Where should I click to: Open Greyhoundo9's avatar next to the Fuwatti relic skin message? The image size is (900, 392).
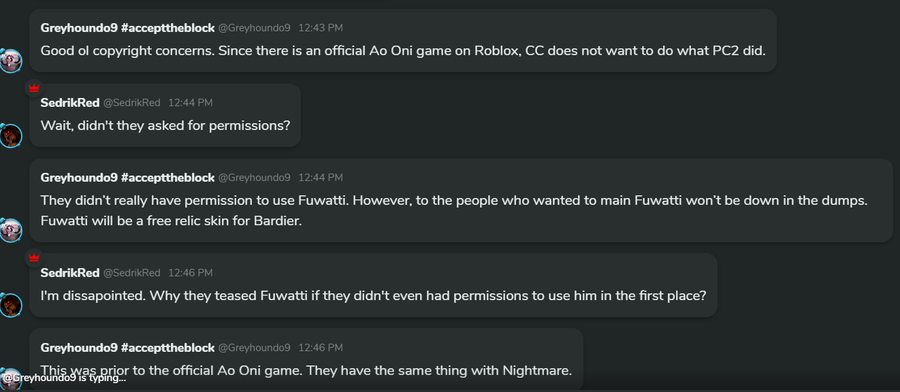point(10,230)
